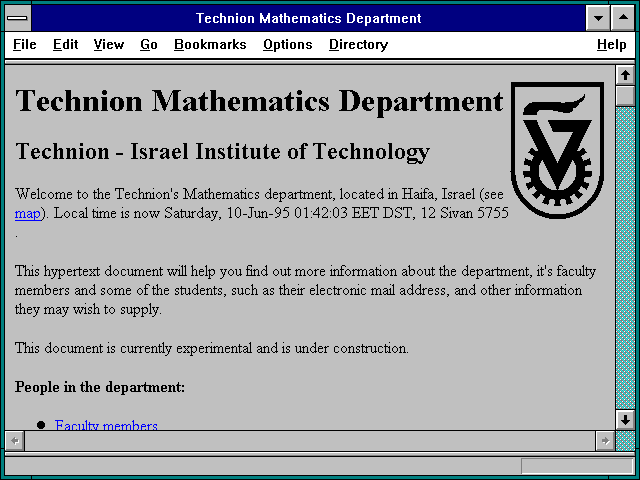Click the 'Technion - Israel Institute of Technology' subheading
This screenshot has width=640, height=480.
click(x=222, y=152)
